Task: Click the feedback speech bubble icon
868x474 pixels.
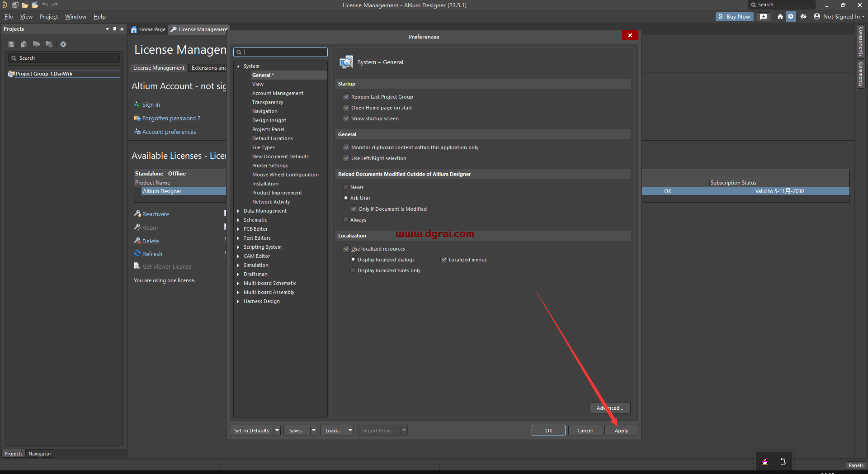Action: tap(764, 17)
